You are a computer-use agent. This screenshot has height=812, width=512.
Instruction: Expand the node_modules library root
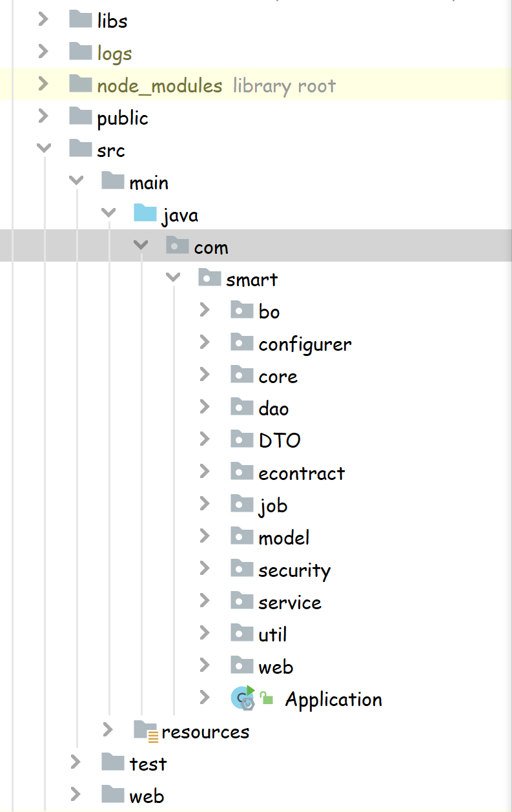pyautogui.click(x=43, y=84)
